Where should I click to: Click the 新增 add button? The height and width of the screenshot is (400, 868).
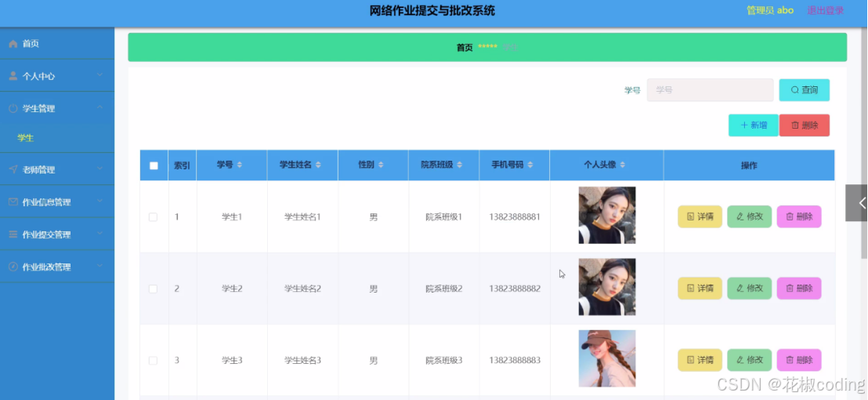point(754,125)
